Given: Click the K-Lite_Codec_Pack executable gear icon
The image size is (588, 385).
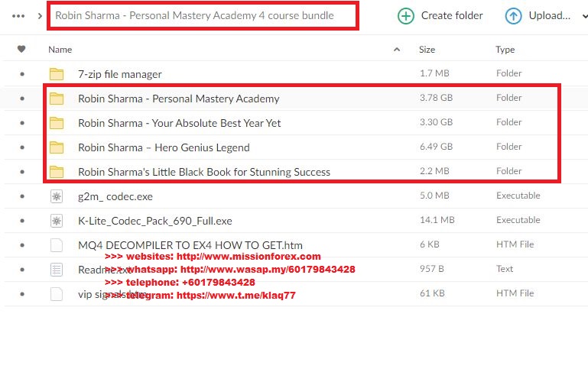Looking at the screenshot, I should coord(57,221).
